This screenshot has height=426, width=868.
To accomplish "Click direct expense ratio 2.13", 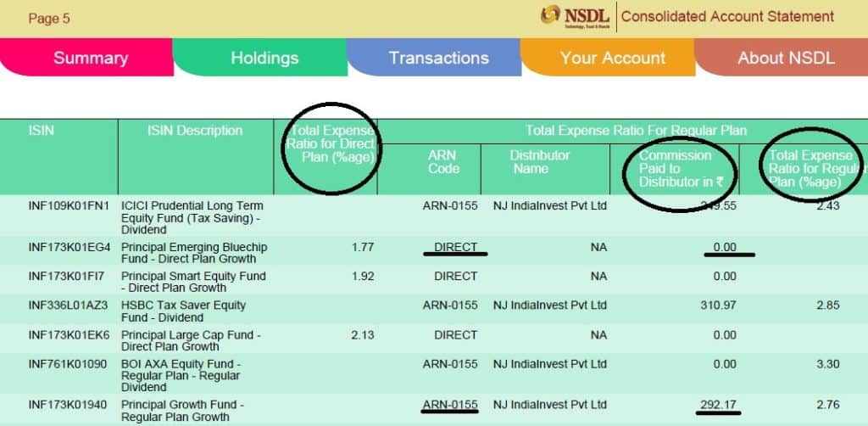I will click(x=363, y=335).
